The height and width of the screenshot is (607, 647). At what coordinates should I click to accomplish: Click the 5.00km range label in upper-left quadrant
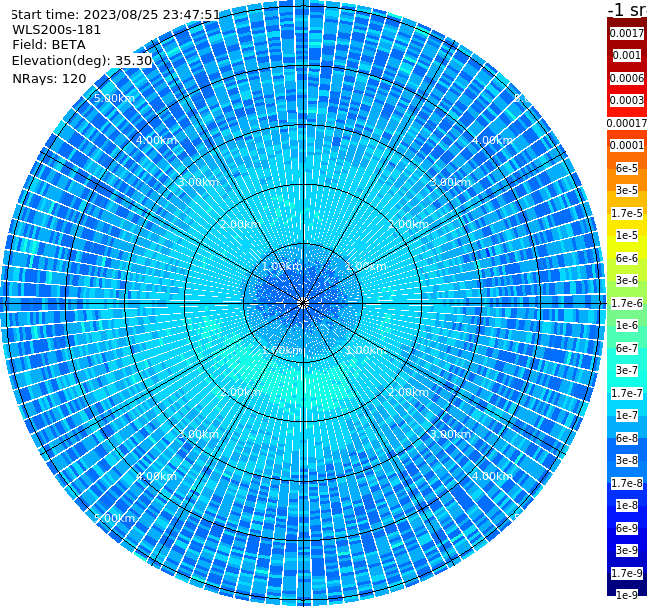coord(114,98)
